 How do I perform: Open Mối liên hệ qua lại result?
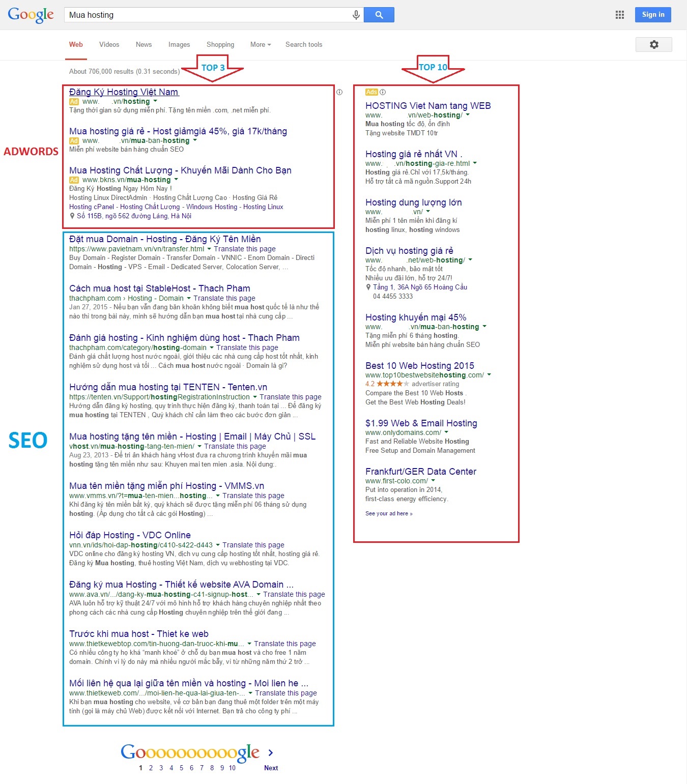coord(189,683)
